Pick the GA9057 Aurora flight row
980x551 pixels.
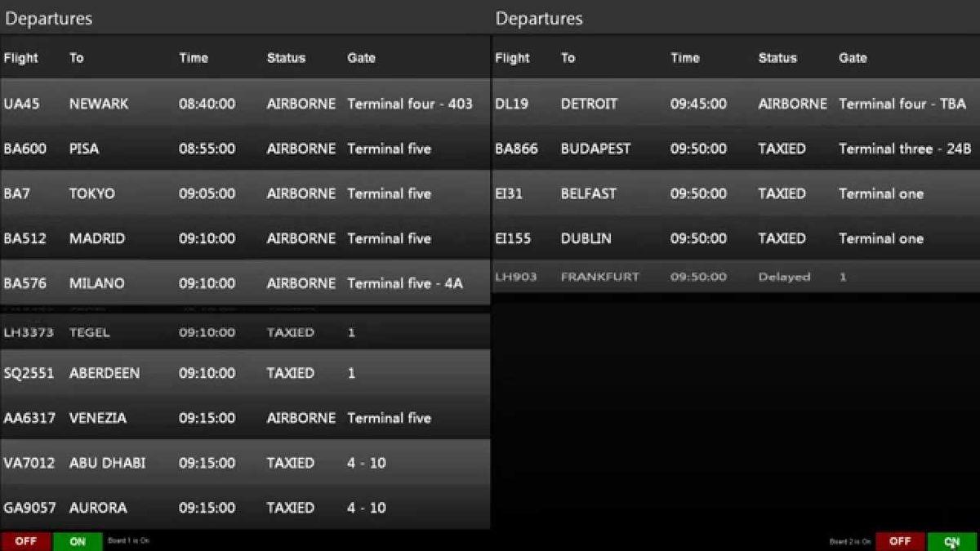pos(245,508)
